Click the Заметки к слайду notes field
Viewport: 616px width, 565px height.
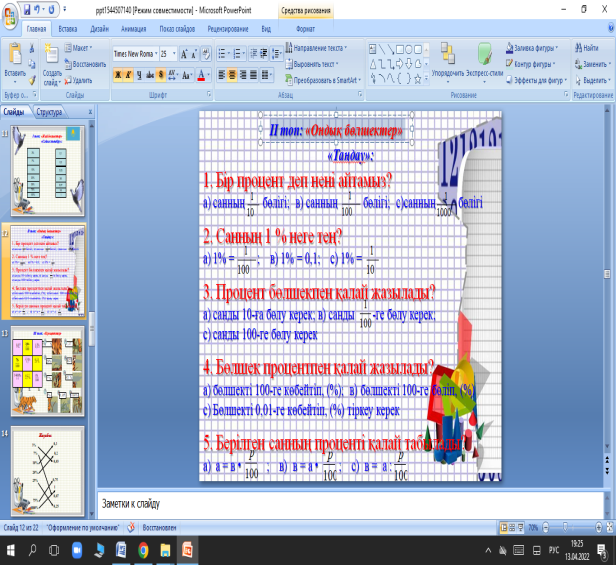click(x=350, y=504)
